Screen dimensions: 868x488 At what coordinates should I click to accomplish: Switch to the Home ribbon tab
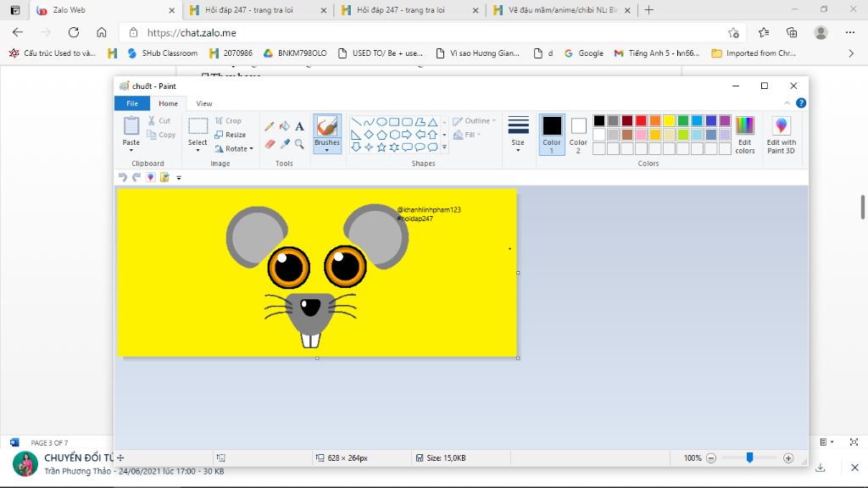[x=169, y=103]
